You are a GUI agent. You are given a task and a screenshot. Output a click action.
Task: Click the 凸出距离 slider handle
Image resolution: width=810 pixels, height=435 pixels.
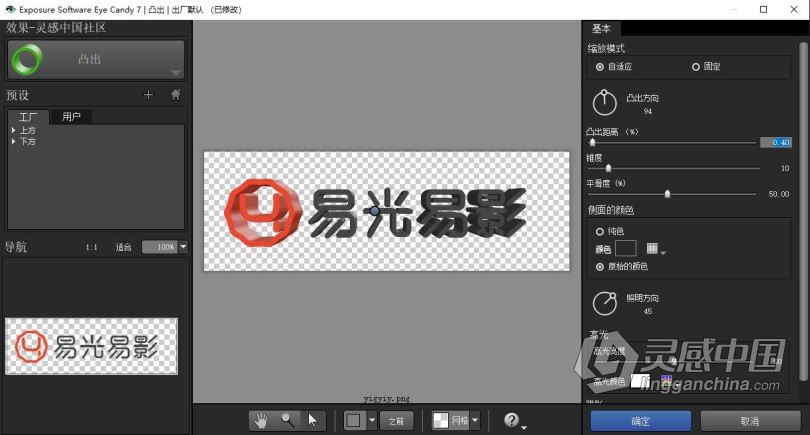tap(593, 142)
